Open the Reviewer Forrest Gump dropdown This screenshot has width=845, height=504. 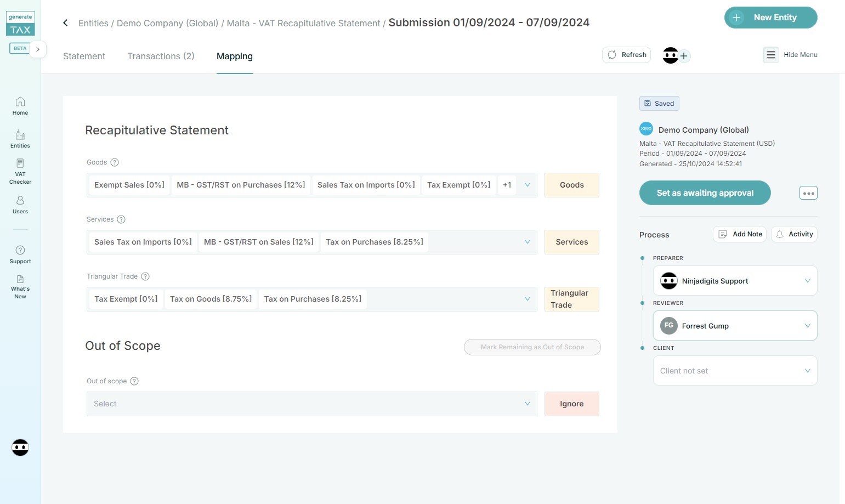(x=735, y=326)
